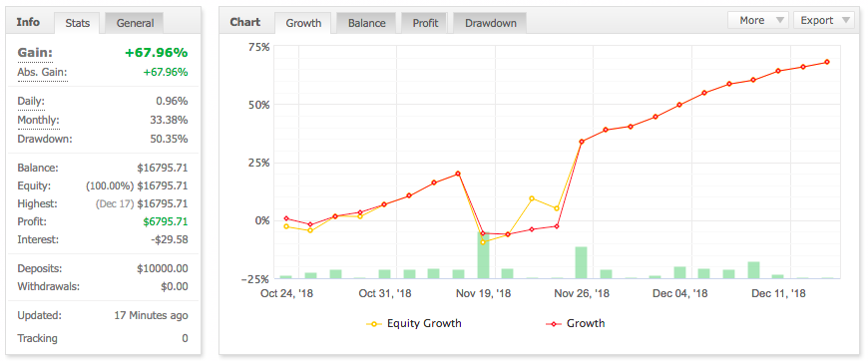Viewport: 868px width, 361px height.
Task: Select the green Profit $6795.71 value
Action: [x=166, y=221]
